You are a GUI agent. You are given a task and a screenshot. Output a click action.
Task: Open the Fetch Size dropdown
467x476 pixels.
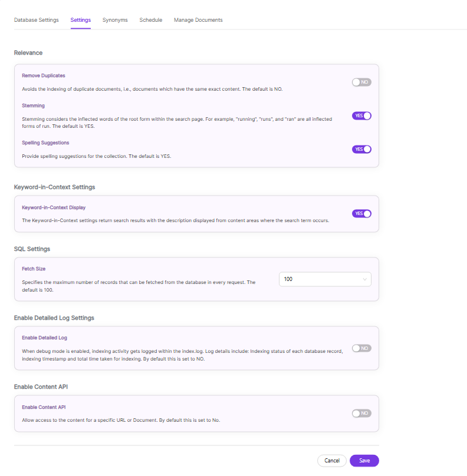pos(325,279)
